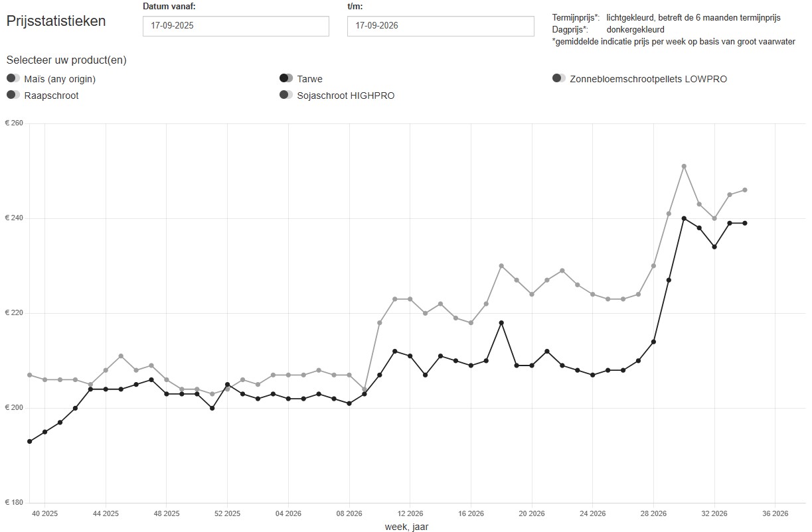Image resolution: width=812 pixels, height=532 pixels.
Task: Open the 'Datum vanaf' date field
Action: tap(236, 26)
